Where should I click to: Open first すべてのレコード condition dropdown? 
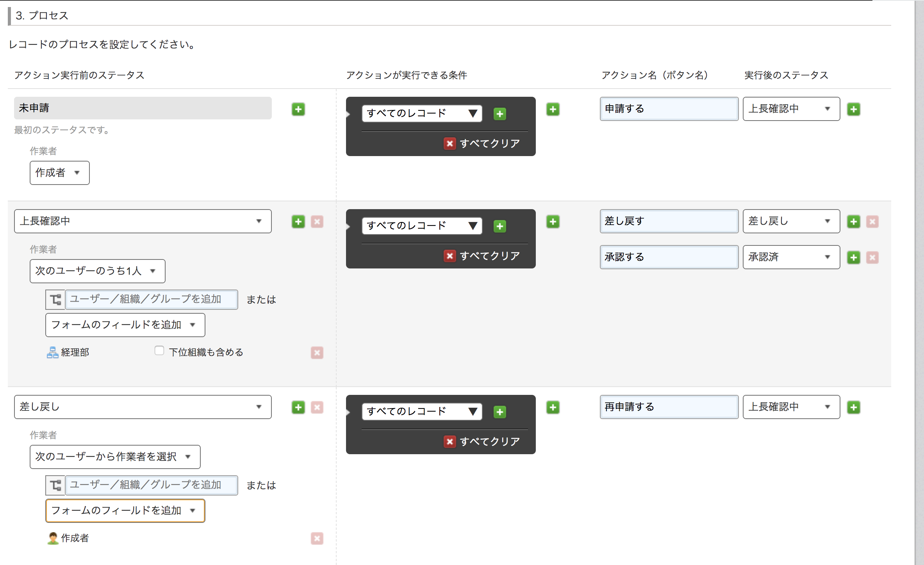click(x=422, y=114)
